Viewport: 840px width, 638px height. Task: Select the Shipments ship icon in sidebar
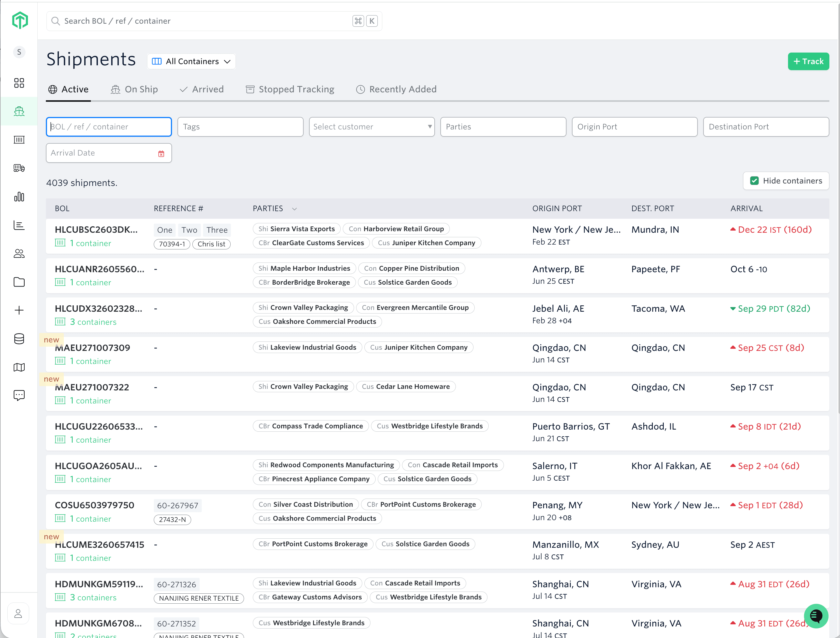click(x=19, y=111)
